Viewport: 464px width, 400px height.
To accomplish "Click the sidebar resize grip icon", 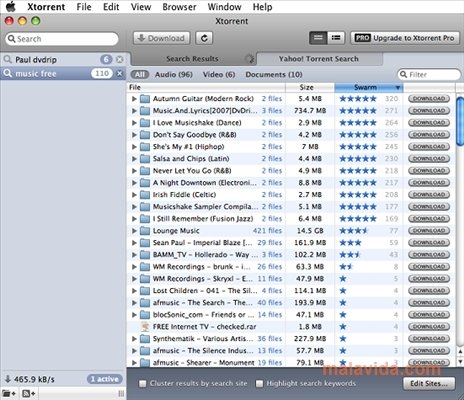I will coord(121,394).
